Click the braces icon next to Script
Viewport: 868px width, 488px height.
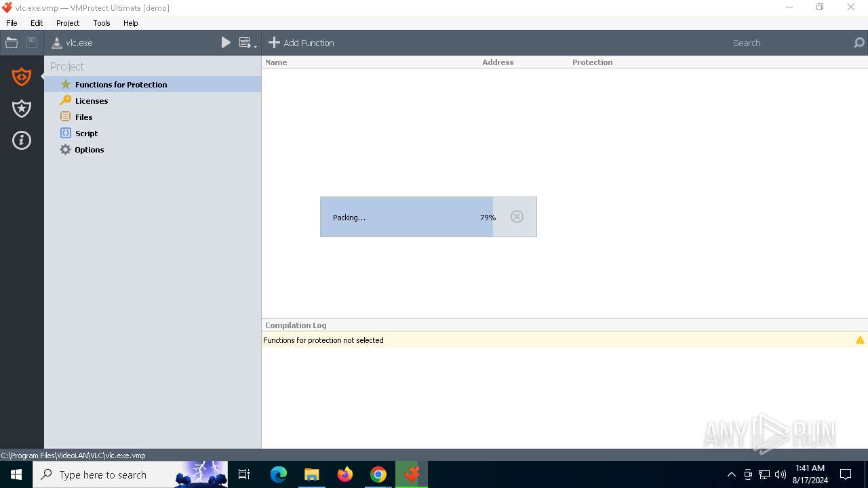(x=66, y=133)
